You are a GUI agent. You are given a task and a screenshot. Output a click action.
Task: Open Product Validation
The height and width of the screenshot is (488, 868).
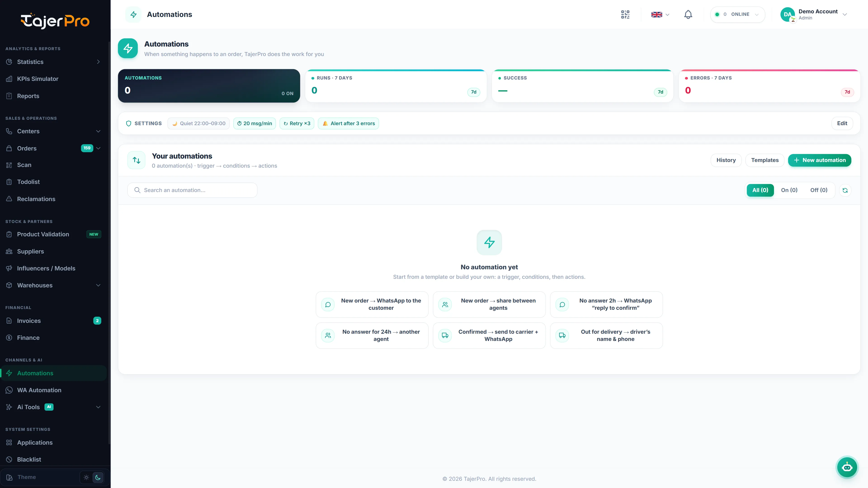click(53, 235)
